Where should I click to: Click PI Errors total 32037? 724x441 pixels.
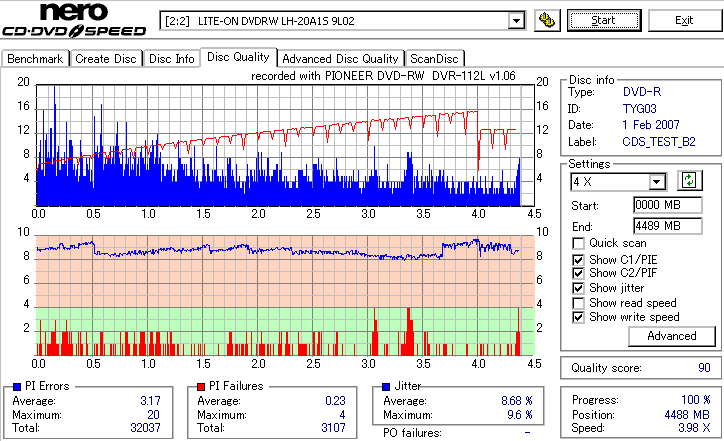point(145,428)
